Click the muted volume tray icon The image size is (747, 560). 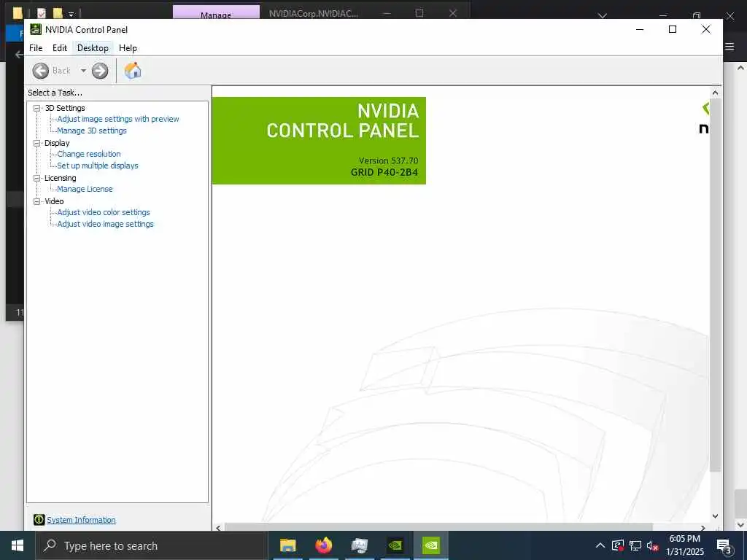(652, 545)
